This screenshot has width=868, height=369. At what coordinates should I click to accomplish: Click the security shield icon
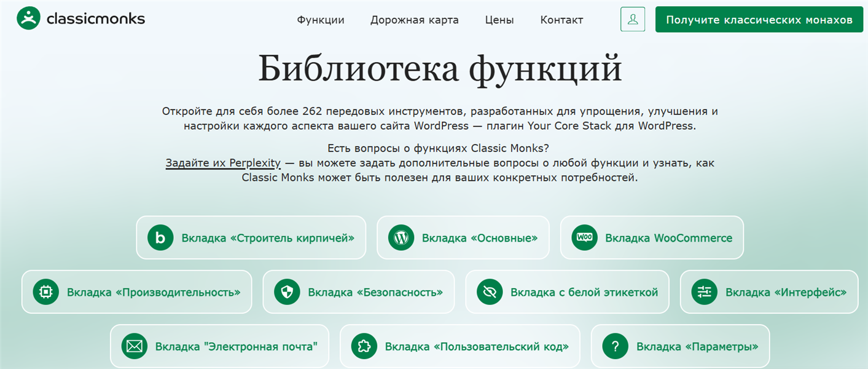287,292
